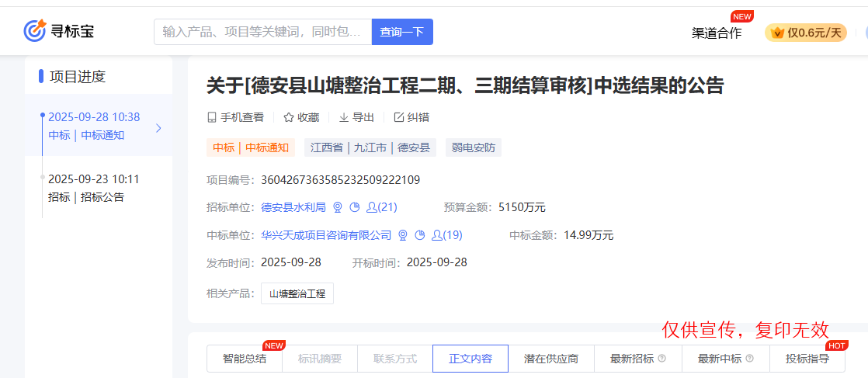The height and width of the screenshot is (378, 868).
Task: Expand the 2025-09-28 progress entry arrow
Action: (158, 128)
